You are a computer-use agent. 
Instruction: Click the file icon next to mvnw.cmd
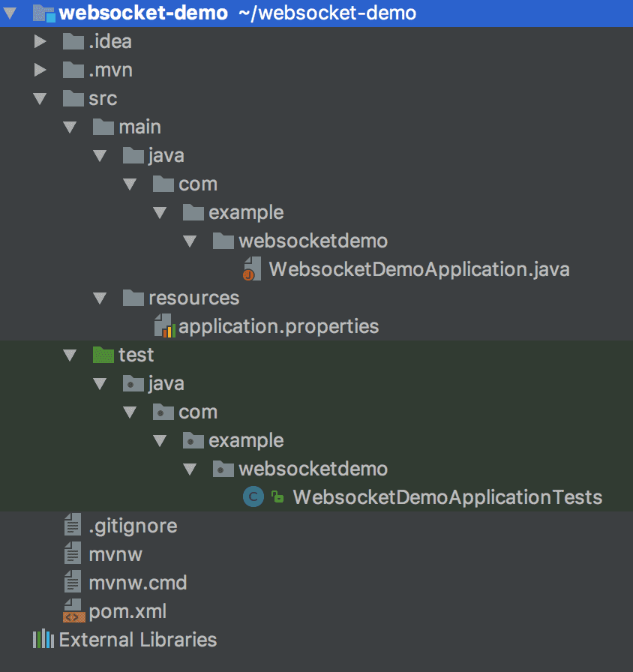73,582
